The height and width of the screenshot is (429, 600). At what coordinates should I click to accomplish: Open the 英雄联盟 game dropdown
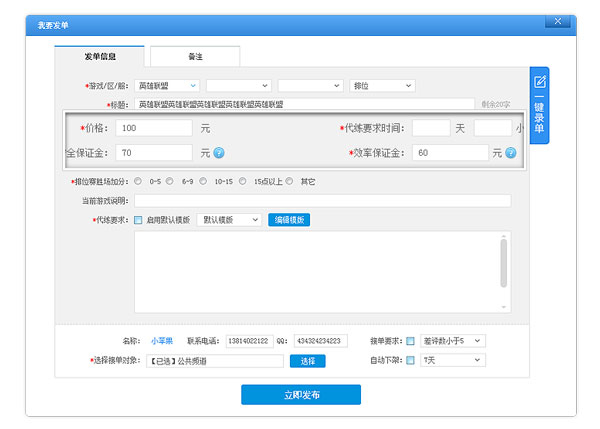(x=167, y=86)
